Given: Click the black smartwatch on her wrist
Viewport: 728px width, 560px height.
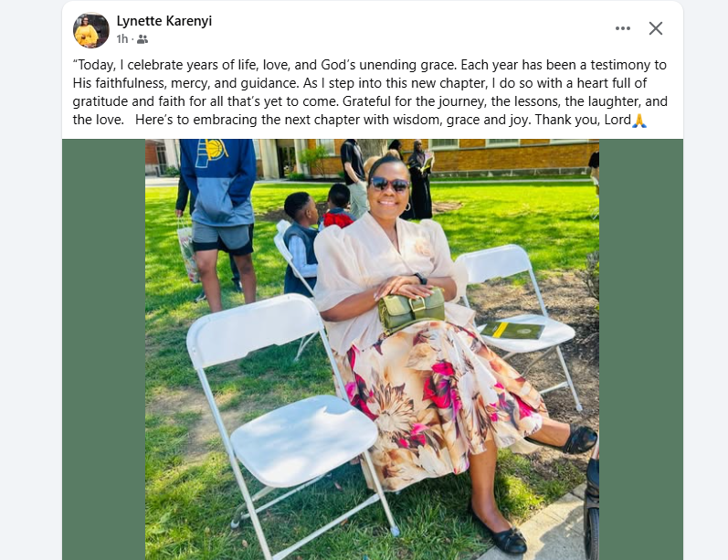Looking at the screenshot, I should (x=421, y=279).
